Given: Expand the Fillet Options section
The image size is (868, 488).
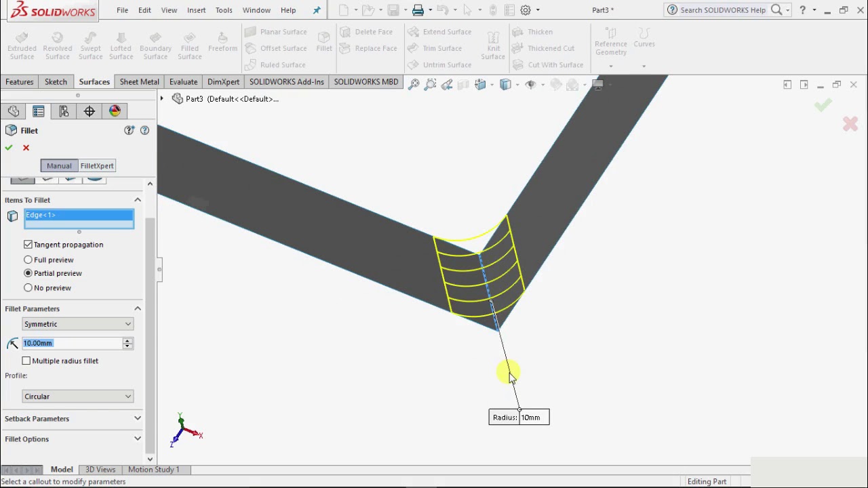Looking at the screenshot, I should click(x=138, y=439).
